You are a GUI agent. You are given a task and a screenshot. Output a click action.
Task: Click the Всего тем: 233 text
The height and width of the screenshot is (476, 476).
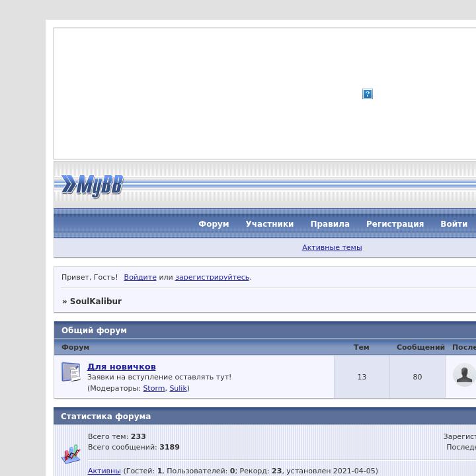pos(117,436)
